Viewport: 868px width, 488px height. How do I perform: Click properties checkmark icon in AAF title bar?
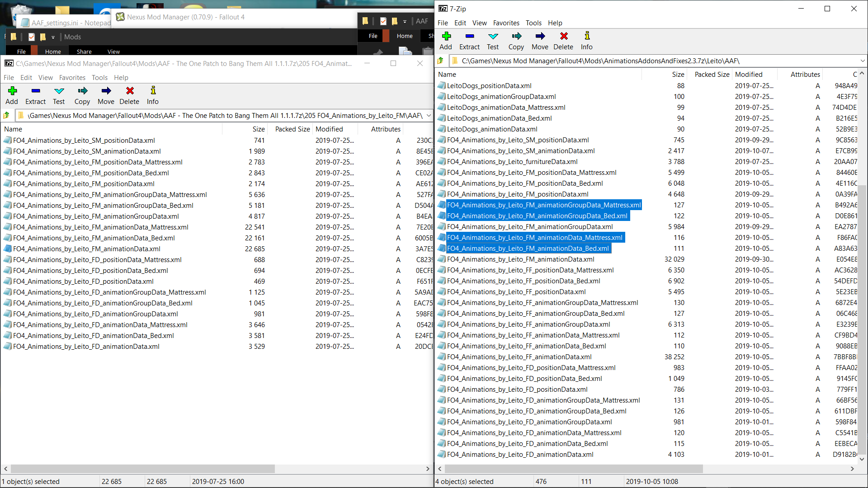point(383,21)
